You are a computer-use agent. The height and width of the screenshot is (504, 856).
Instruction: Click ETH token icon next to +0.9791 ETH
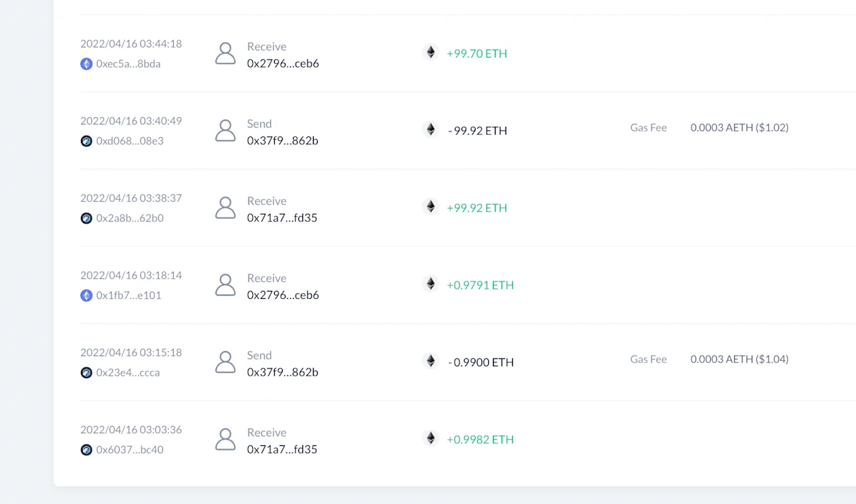[x=431, y=284]
